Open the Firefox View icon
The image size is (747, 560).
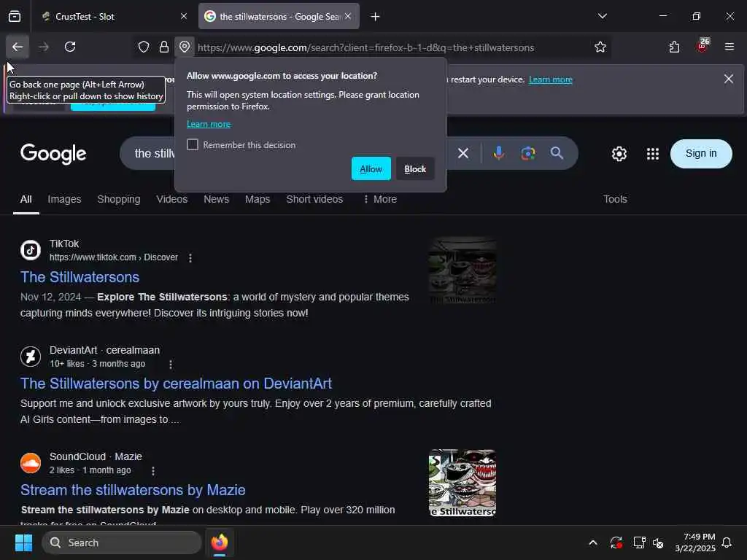click(x=15, y=17)
